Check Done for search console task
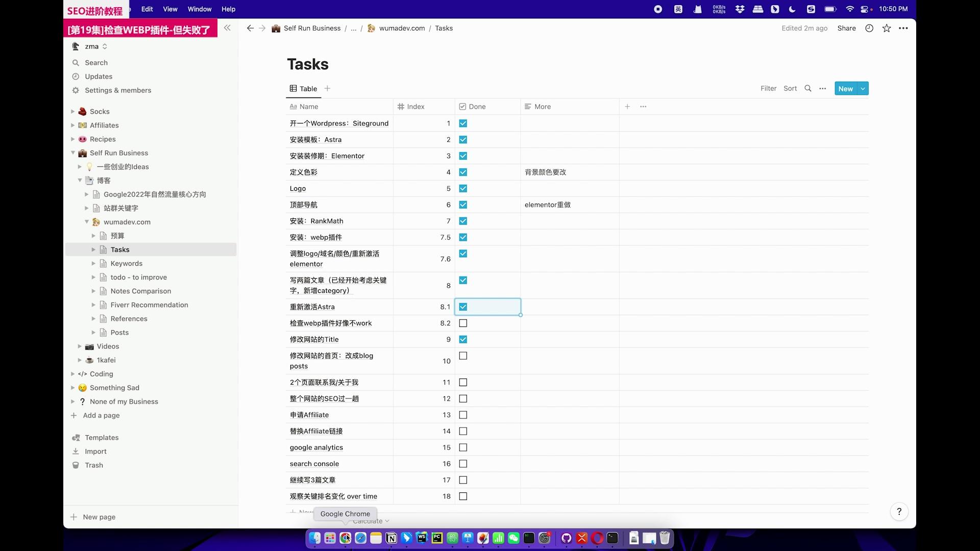 [x=463, y=464]
